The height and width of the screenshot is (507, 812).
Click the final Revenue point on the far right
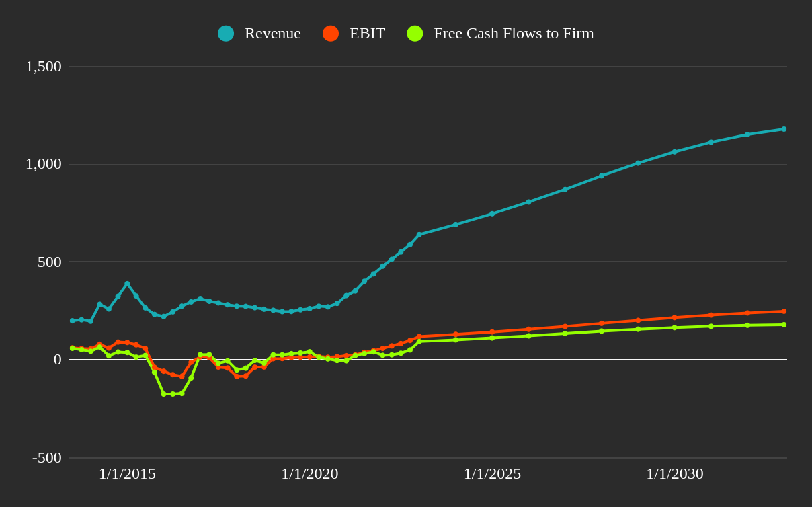[x=783, y=128]
